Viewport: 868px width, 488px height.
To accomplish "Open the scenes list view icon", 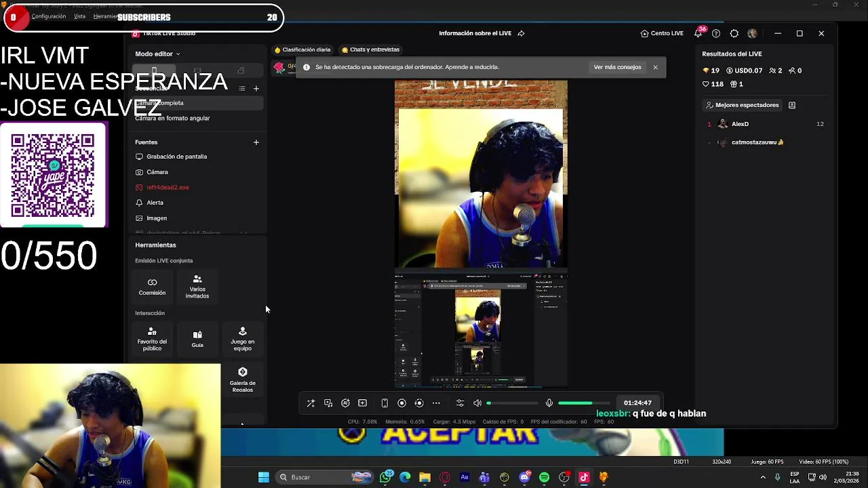I will click(241, 88).
